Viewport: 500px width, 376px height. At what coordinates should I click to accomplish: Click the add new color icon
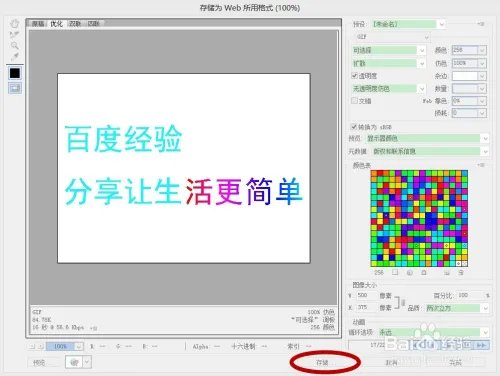click(447, 272)
